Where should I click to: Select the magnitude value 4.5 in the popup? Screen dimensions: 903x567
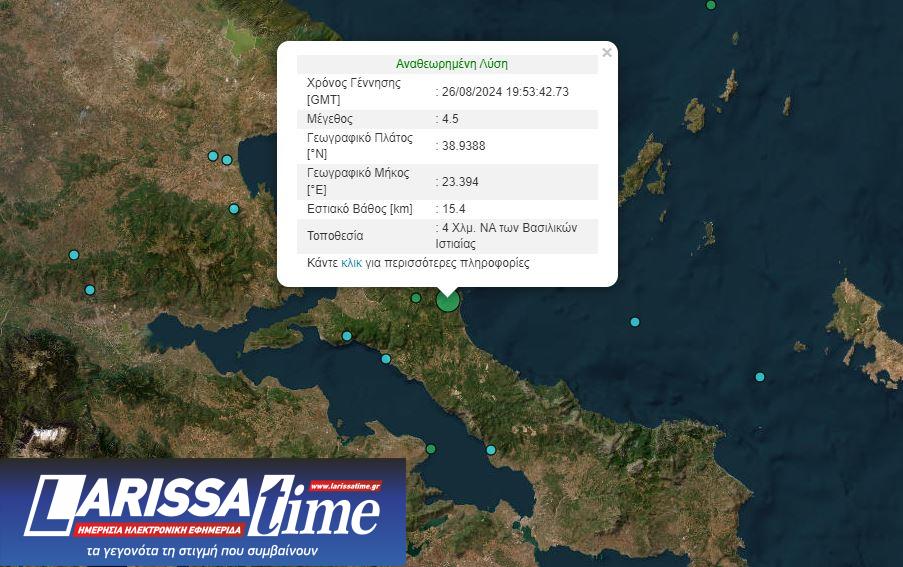pyautogui.click(x=449, y=119)
